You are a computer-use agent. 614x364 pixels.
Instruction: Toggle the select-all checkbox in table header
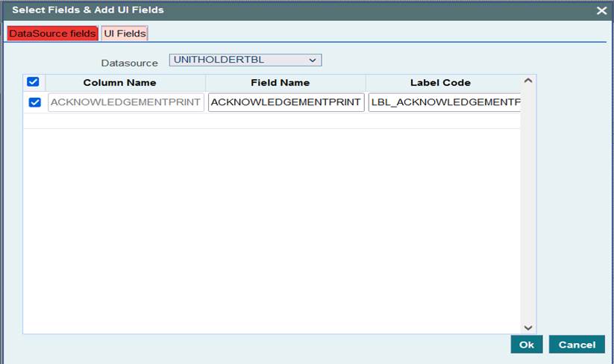pos(33,82)
